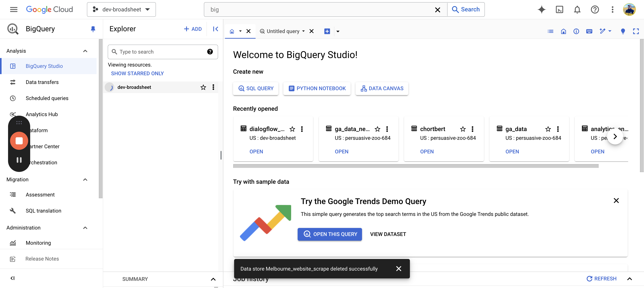This screenshot has height=288, width=644.
Task: Click Show Starred Only link
Action: pos(137,73)
